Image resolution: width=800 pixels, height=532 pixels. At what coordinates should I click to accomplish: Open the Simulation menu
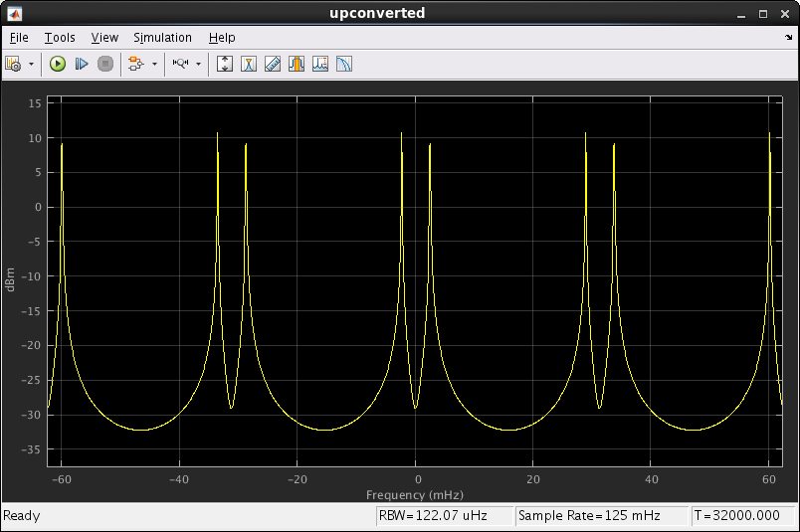click(162, 38)
